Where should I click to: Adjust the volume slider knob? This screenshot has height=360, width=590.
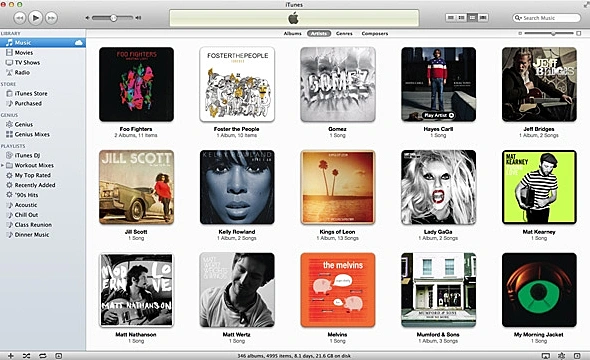click(113, 18)
